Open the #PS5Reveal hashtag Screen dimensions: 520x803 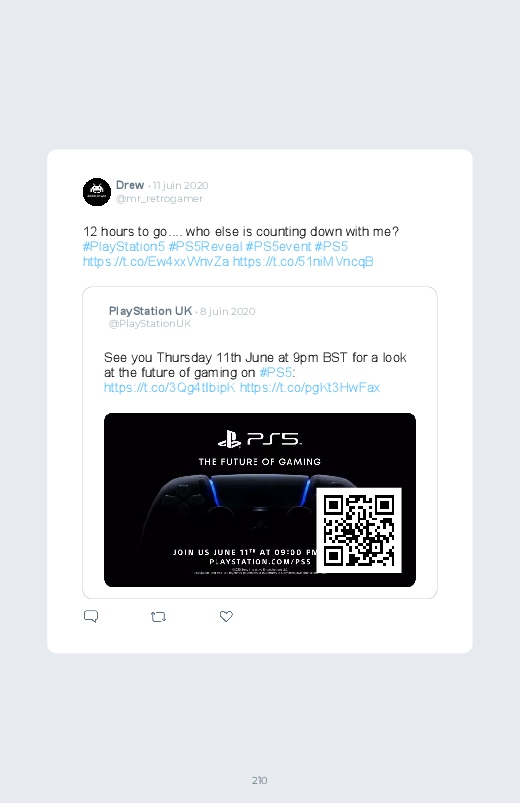[205, 246]
